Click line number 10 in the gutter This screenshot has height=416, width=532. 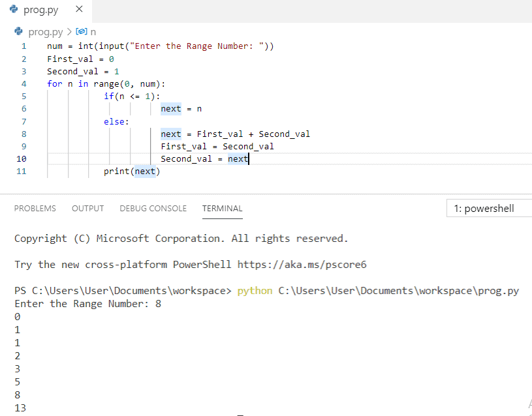point(21,158)
